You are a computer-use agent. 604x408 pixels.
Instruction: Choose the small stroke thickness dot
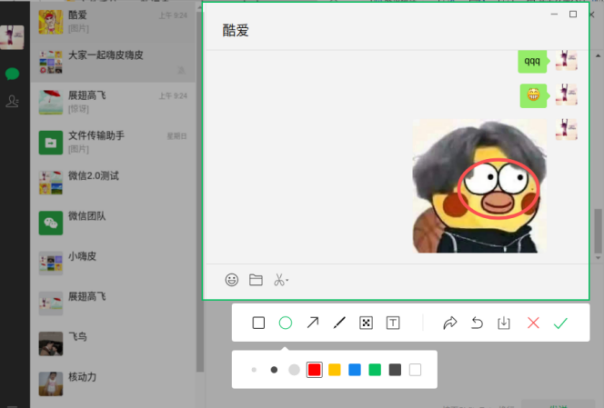click(x=254, y=370)
